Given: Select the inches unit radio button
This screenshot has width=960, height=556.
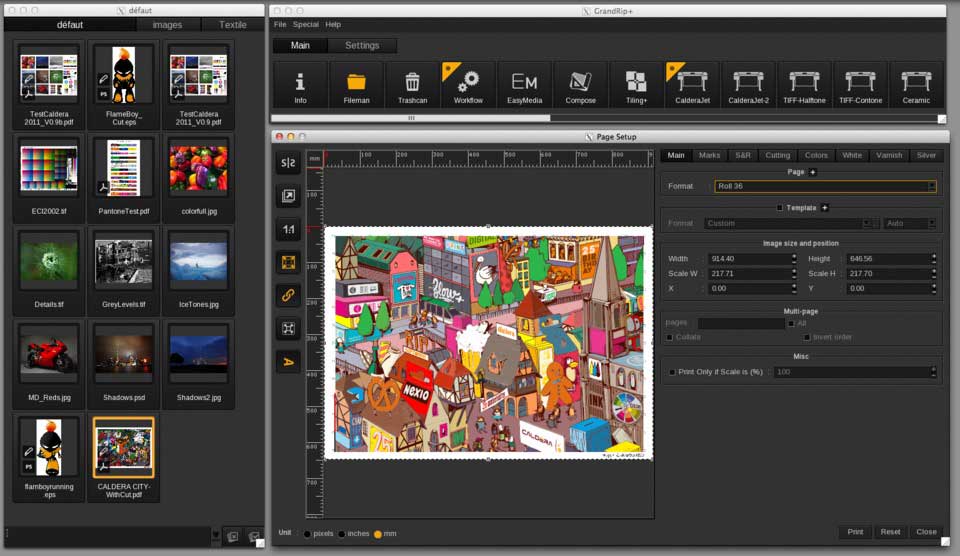Looking at the screenshot, I should (342, 534).
